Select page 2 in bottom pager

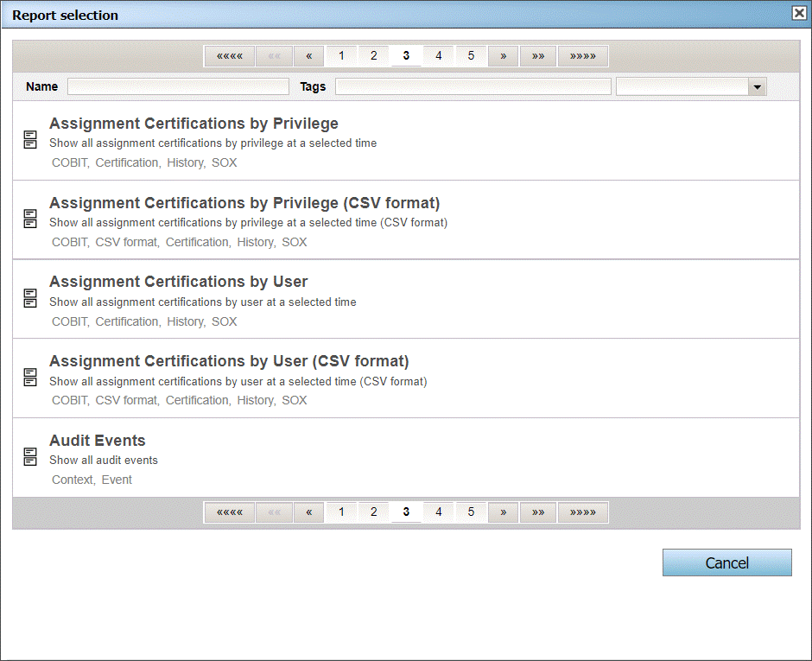pyautogui.click(x=373, y=512)
